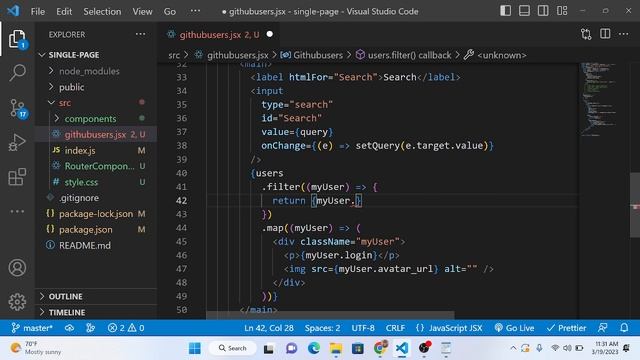
Task: Open the Selection menu
Action: (x=102, y=11)
